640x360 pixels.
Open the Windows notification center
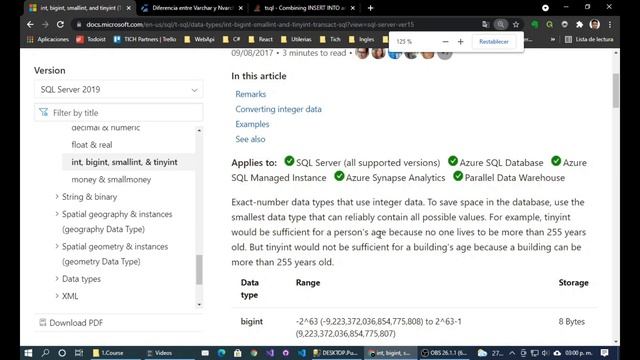[604, 353]
